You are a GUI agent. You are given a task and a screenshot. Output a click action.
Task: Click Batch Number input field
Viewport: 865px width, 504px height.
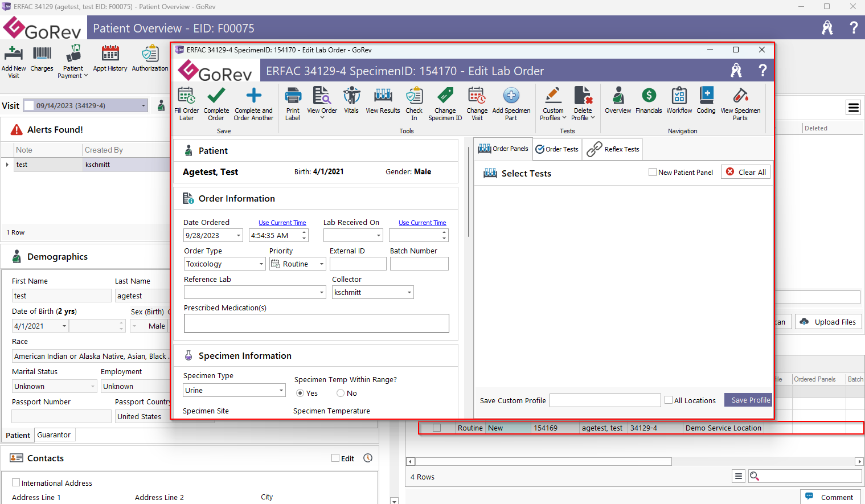pos(419,264)
